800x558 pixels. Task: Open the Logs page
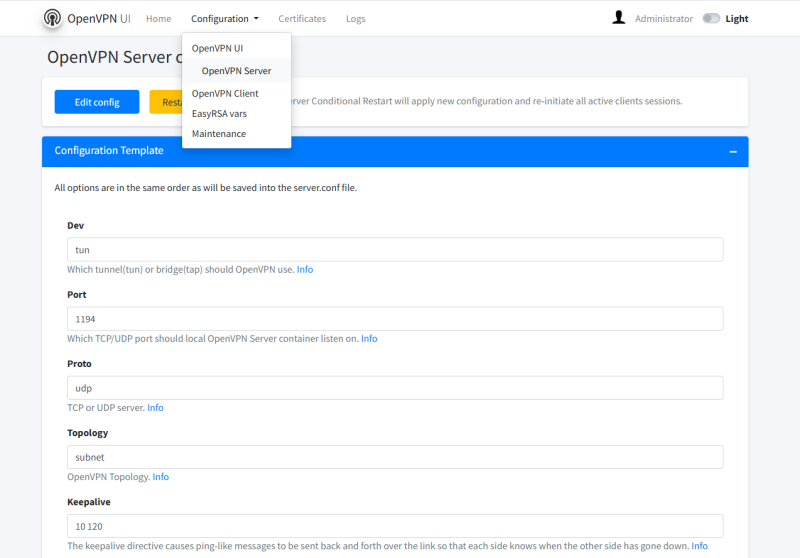click(x=356, y=18)
